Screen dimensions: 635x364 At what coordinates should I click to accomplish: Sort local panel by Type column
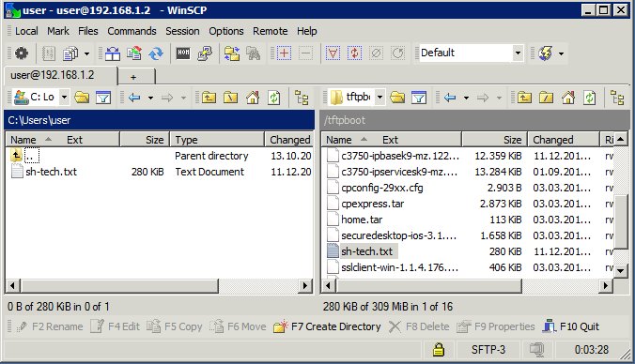coord(217,140)
